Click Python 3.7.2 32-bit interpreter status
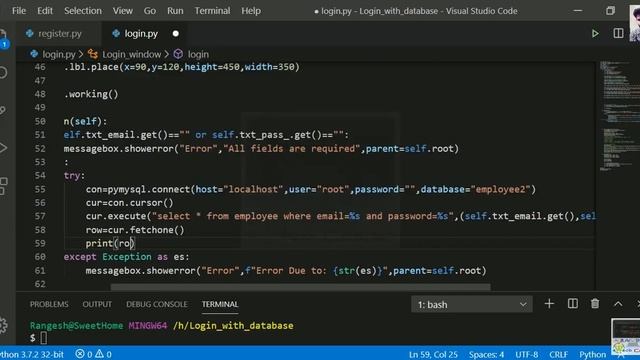The image size is (640, 360). 32,354
